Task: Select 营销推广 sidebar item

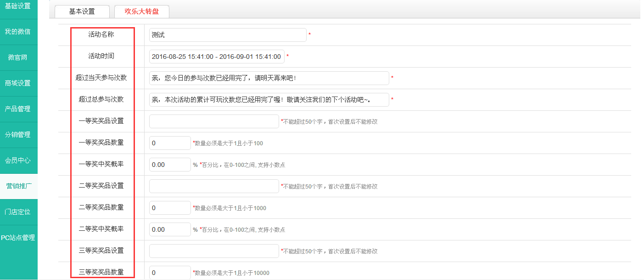Action: [x=18, y=186]
